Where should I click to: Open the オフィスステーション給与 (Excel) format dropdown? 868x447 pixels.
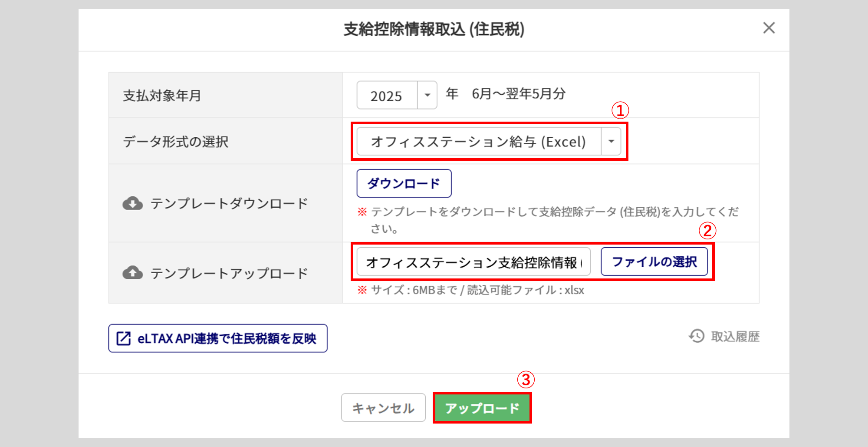pyautogui.click(x=478, y=142)
